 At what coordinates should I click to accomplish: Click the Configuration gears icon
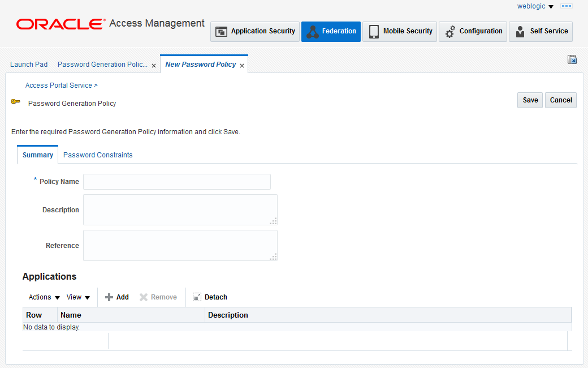click(x=450, y=32)
